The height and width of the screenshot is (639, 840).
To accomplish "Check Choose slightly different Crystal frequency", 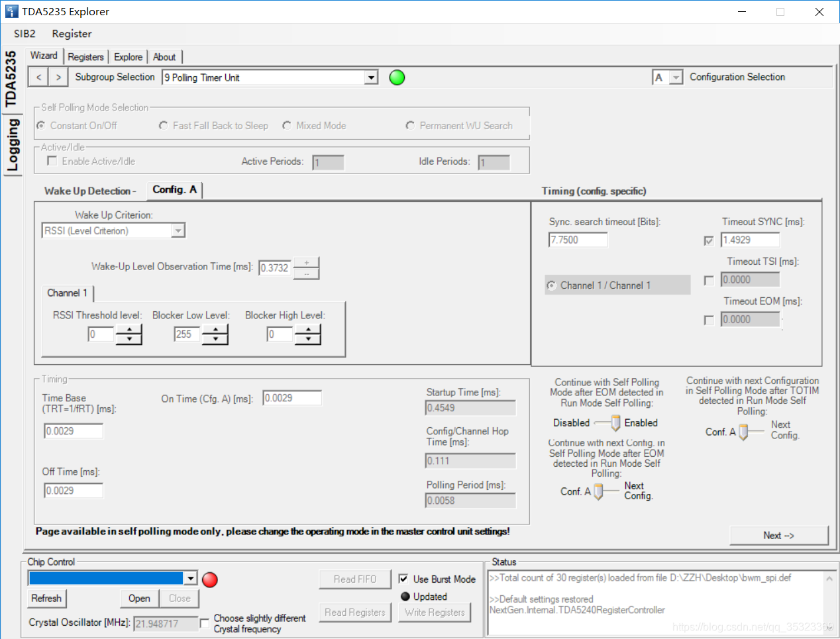I will coord(205,622).
